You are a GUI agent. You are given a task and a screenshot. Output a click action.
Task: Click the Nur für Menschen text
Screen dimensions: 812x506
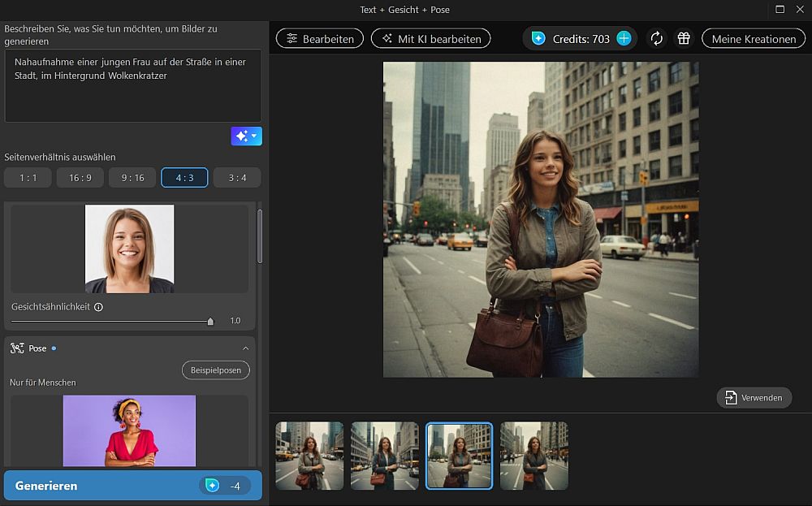point(43,383)
